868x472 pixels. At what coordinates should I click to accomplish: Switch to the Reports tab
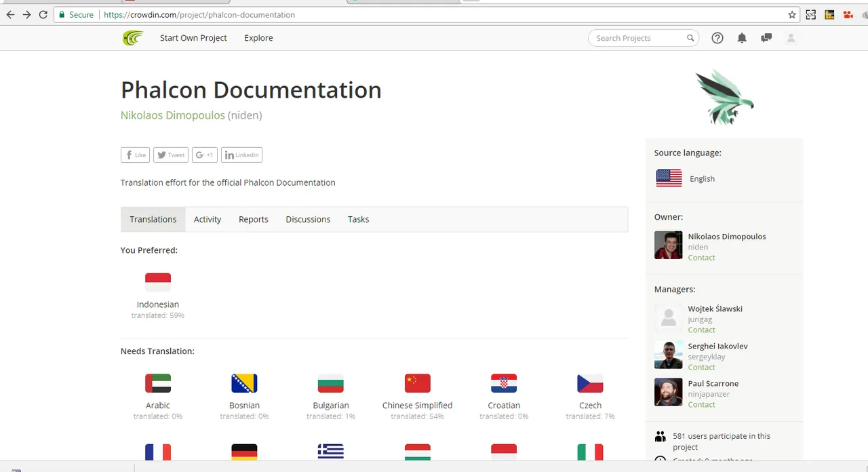[254, 219]
